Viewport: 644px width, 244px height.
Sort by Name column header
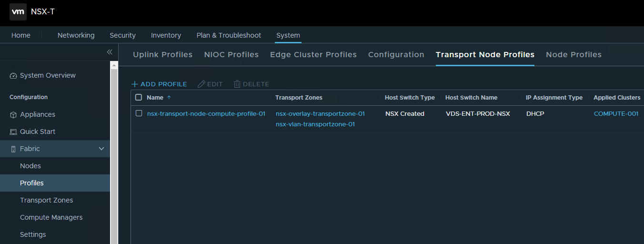[x=155, y=98]
